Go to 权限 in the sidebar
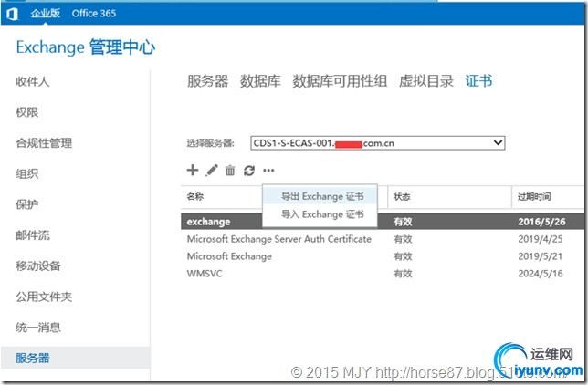The height and width of the screenshot is (385, 588). click(x=27, y=112)
